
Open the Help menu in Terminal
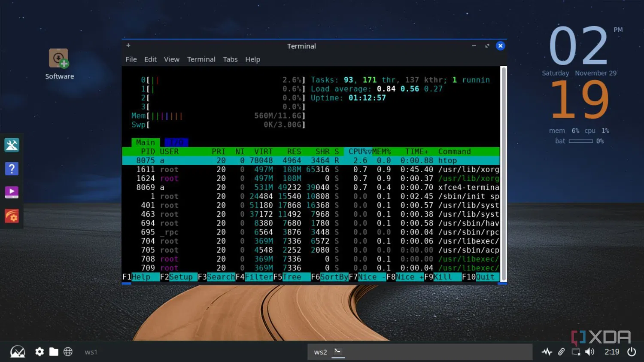[252, 59]
